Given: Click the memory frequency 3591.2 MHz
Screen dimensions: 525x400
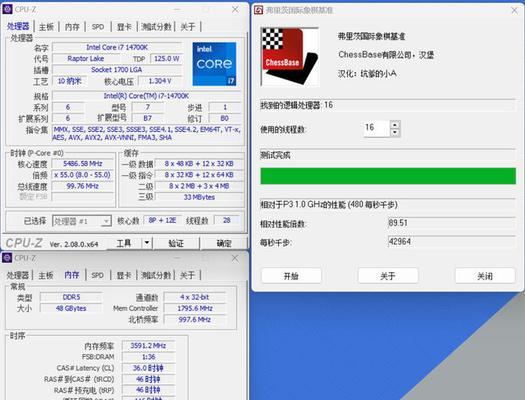Looking at the screenshot, I should coord(148,346).
